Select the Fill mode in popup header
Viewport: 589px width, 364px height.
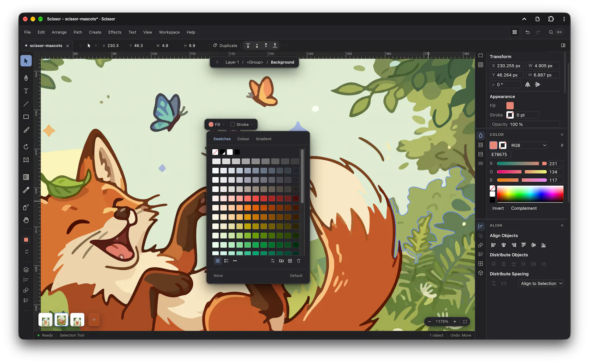click(x=216, y=125)
